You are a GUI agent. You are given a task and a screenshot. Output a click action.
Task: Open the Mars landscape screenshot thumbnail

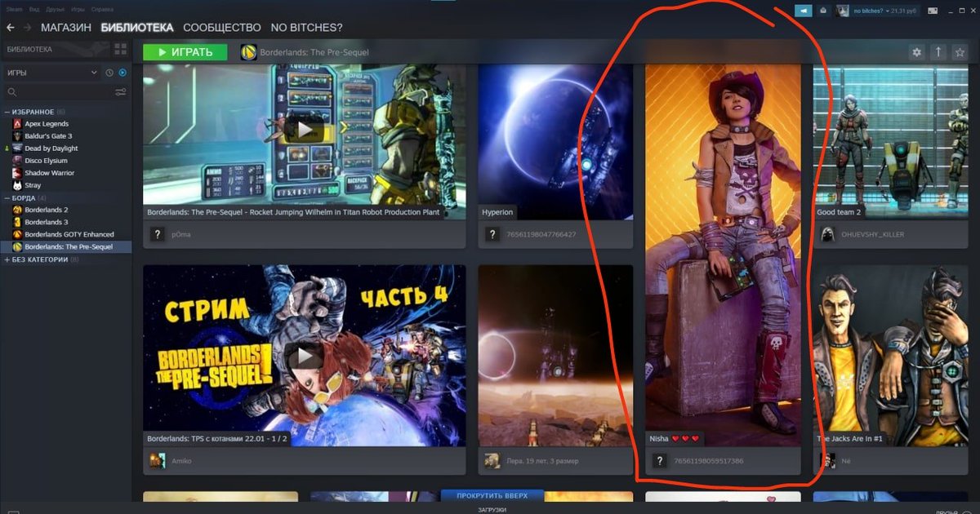[555, 355]
